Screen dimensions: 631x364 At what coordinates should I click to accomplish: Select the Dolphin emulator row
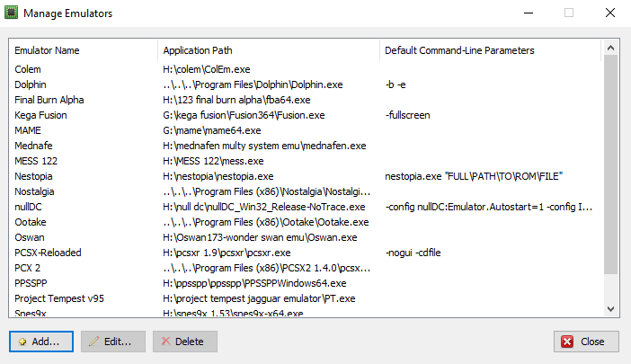click(306, 84)
